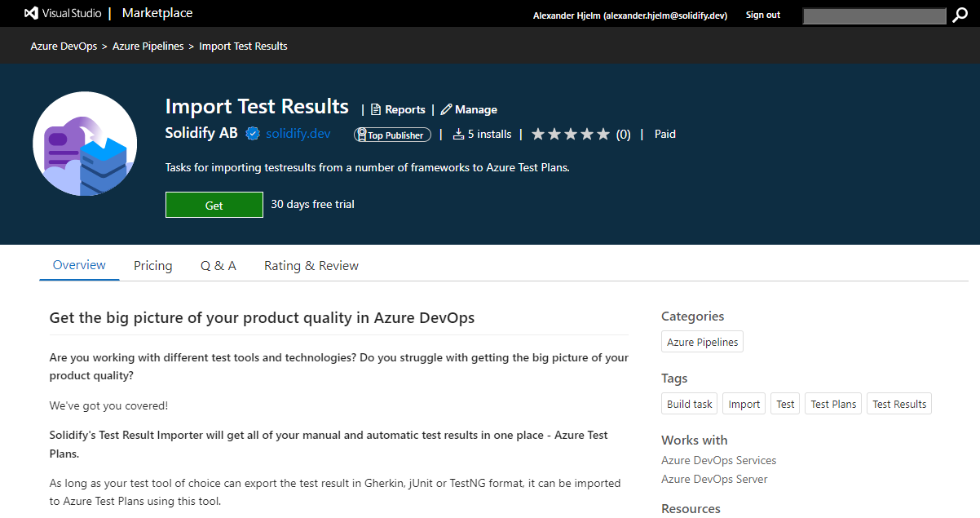Image resolution: width=980 pixels, height=518 pixels.
Task: Click the green Get button
Action: (x=214, y=205)
